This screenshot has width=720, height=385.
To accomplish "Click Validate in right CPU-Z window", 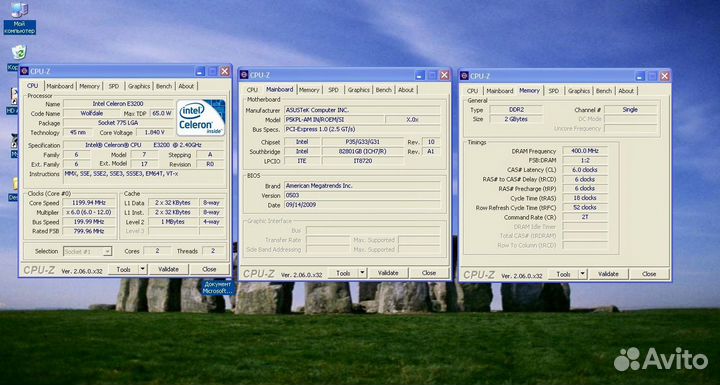I will click(608, 274).
